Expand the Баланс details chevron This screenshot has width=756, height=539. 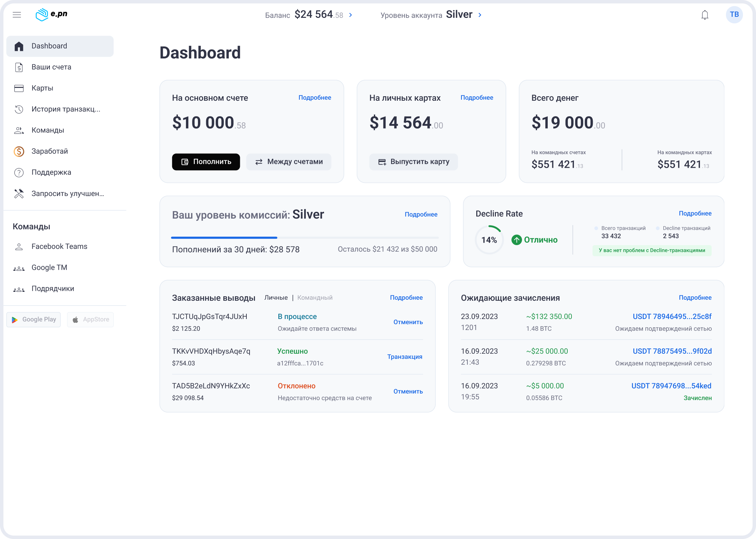[x=351, y=15]
